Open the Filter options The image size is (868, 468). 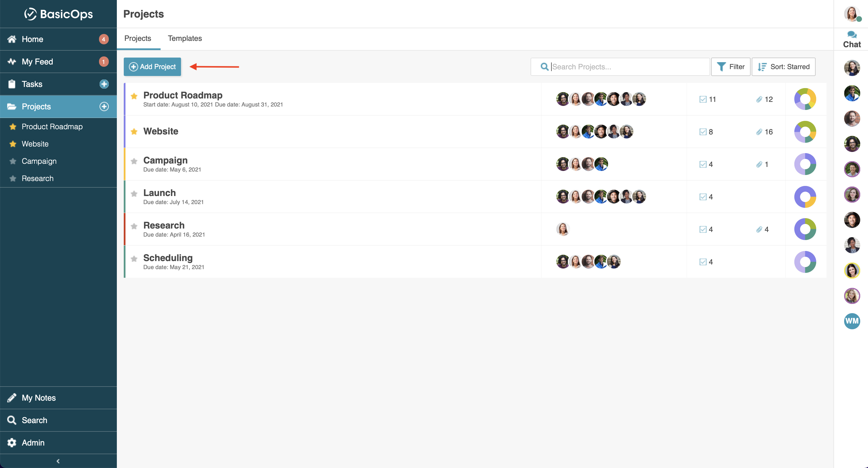click(730, 67)
